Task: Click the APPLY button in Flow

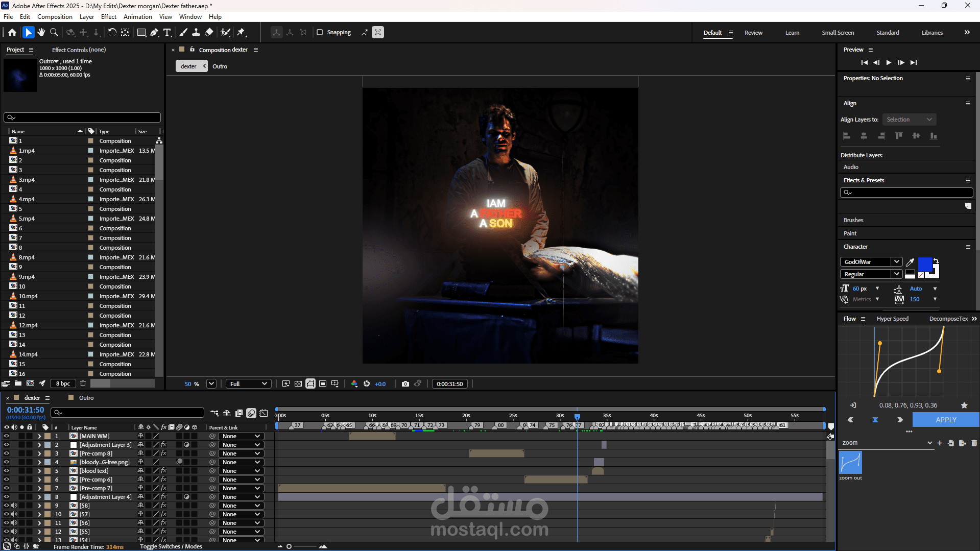Action: tap(946, 420)
